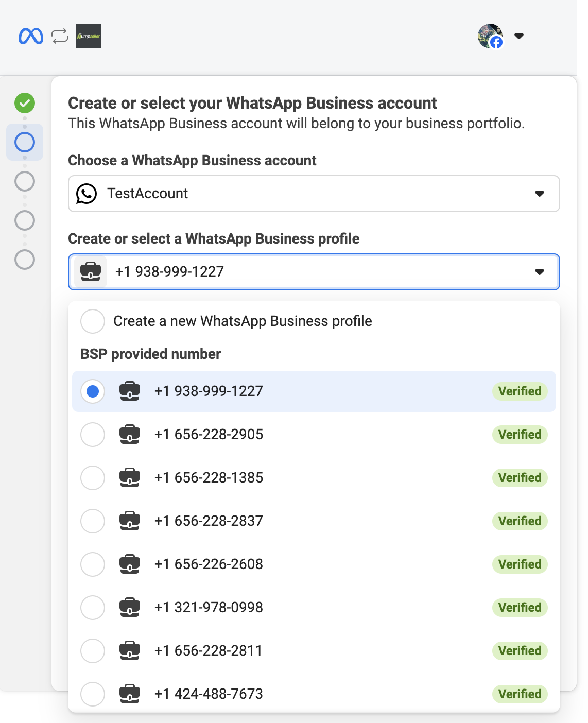
Task: Click Verified badge for +1 656-226-2608
Action: (x=520, y=564)
